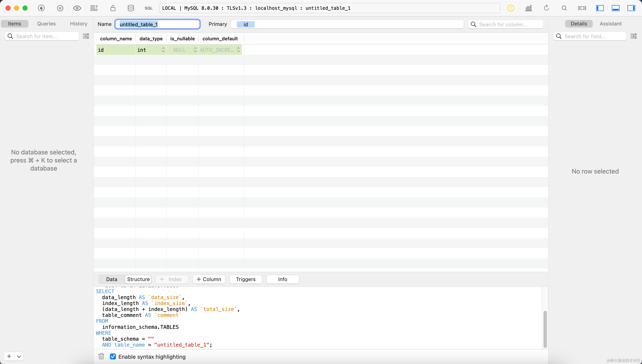
Task: Select the id column name cell
Action: coord(116,50)
